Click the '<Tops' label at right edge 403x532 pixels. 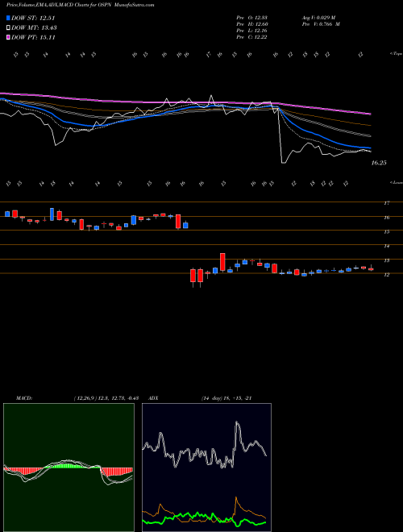coord(395,54)
